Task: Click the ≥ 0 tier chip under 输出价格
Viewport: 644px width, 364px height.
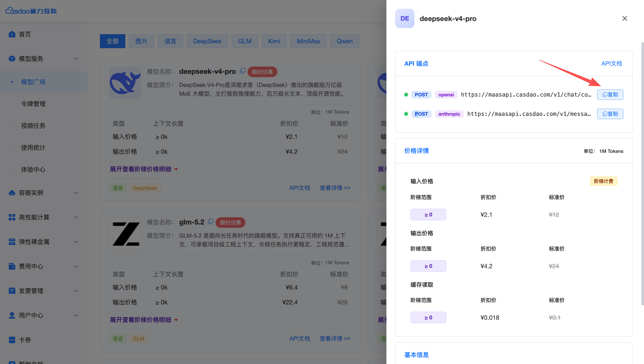Action: [428, 266]
